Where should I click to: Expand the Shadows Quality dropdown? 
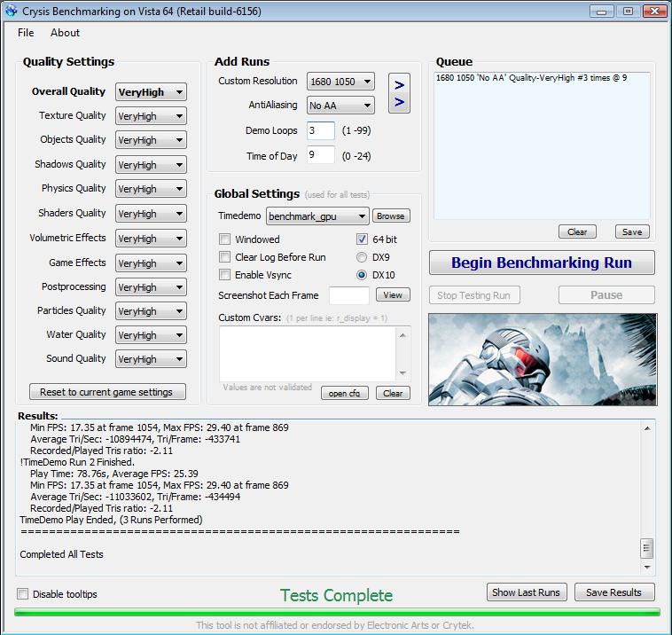(x=151, y=165)
